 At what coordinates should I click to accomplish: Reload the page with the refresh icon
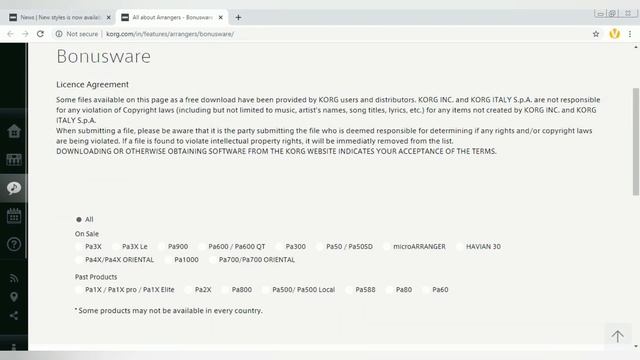click(40, 34)
